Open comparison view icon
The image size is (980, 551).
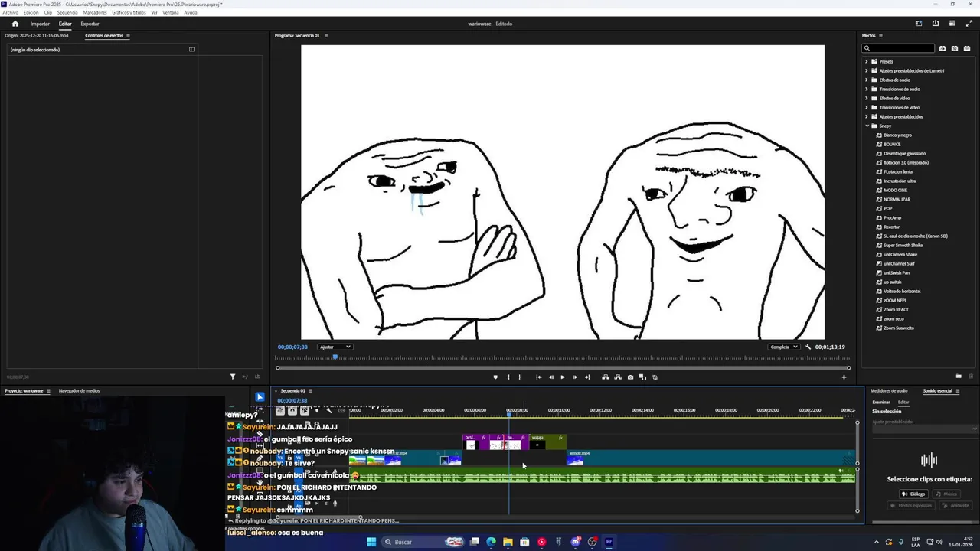point(642,377)
